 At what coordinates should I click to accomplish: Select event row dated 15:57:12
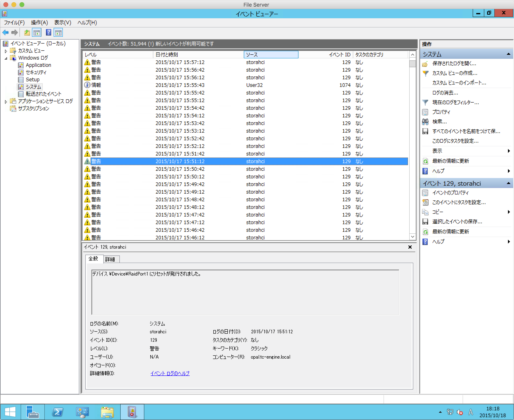[x=245, y=62]
